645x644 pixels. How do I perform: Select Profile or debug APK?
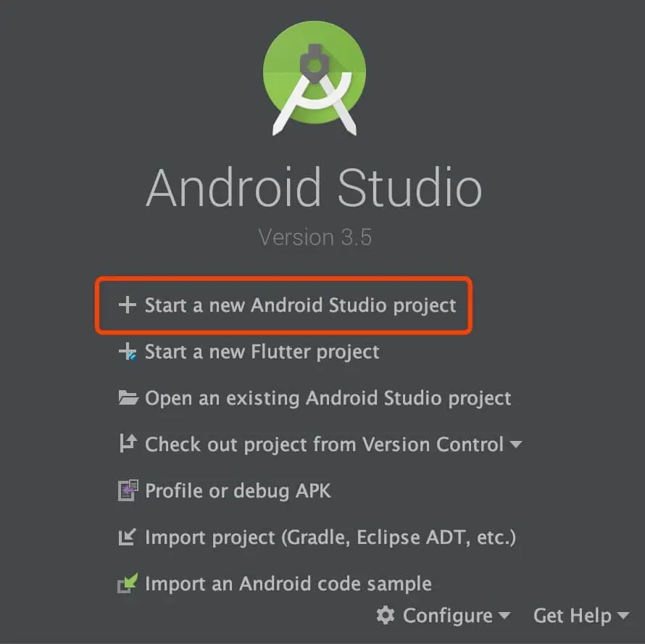(x=238, y=491)
